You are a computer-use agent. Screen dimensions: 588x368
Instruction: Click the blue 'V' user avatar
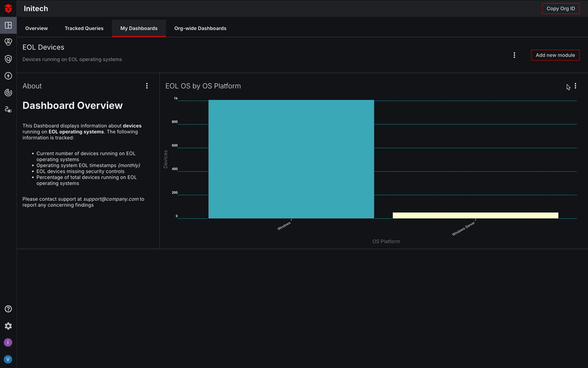(8, 359)
